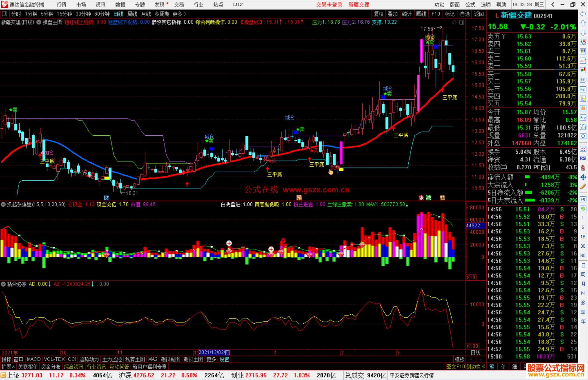Switch to 5-minute period in sidebar
588x380 pixels.
(x=583, y=227)
